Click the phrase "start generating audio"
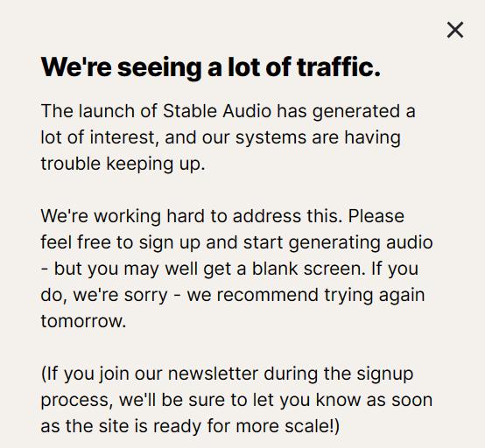 [338, 242]
